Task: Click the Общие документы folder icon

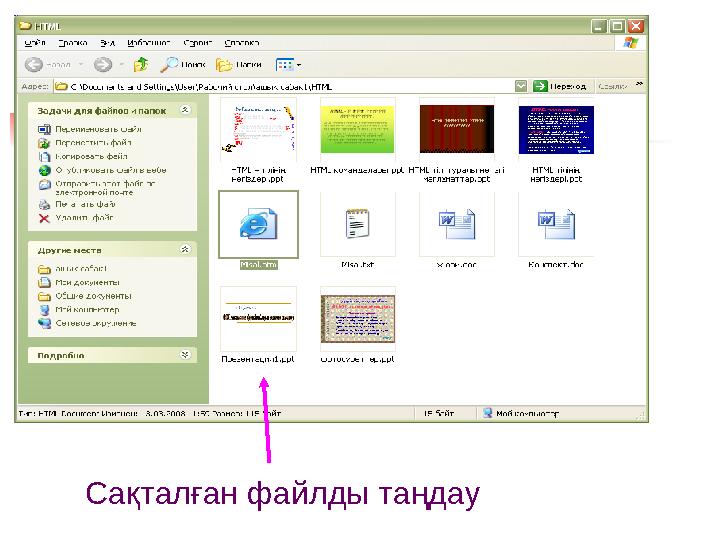Action: pyautogui.click(x=44, y=296)
